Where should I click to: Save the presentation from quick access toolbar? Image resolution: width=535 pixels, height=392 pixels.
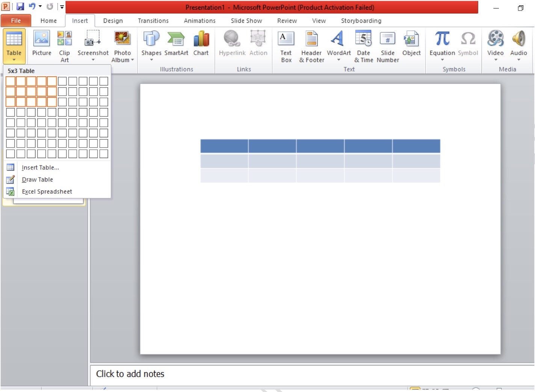20,6
